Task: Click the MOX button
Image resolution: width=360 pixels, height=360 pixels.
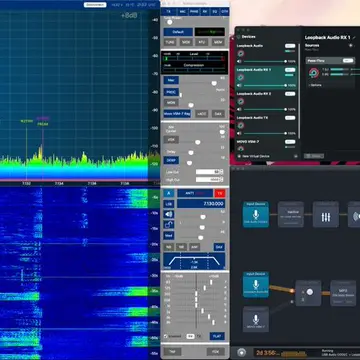Action: pyautogui.click(x=186, y=42)
